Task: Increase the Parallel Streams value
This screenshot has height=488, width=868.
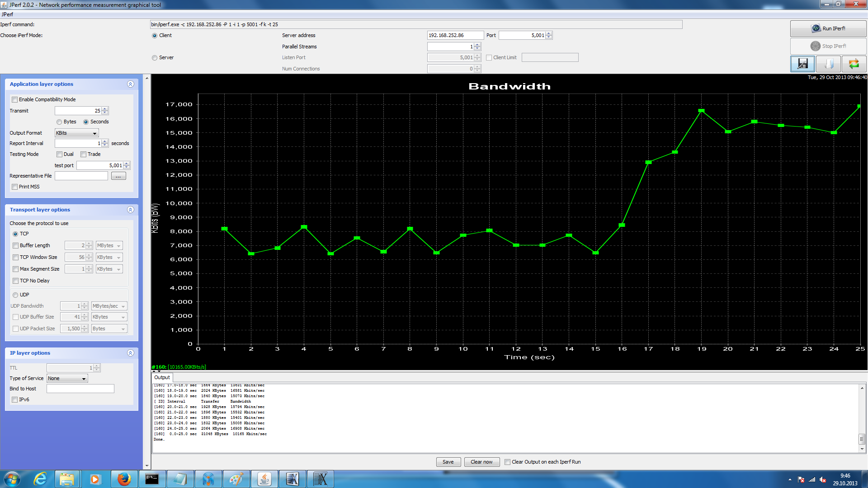Action: pos(477,45)
